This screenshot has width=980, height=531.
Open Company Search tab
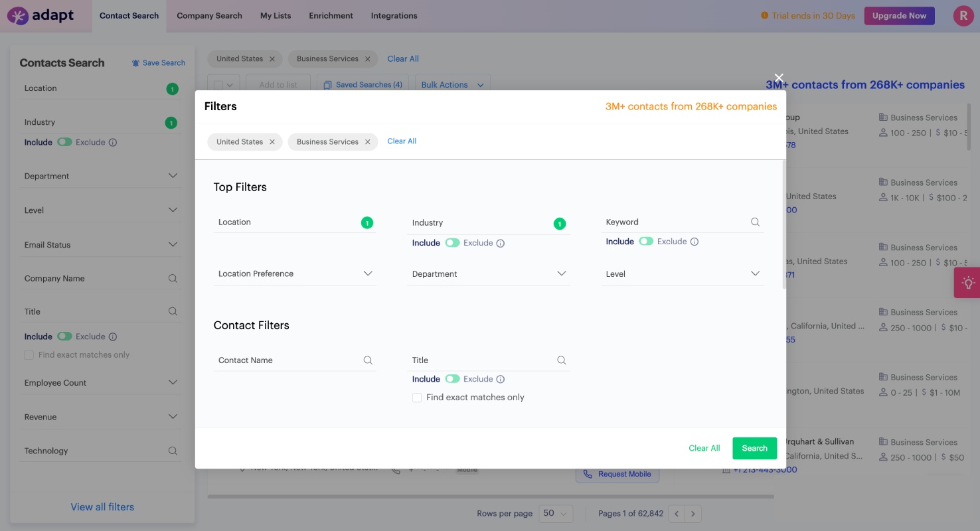(209, 16)
